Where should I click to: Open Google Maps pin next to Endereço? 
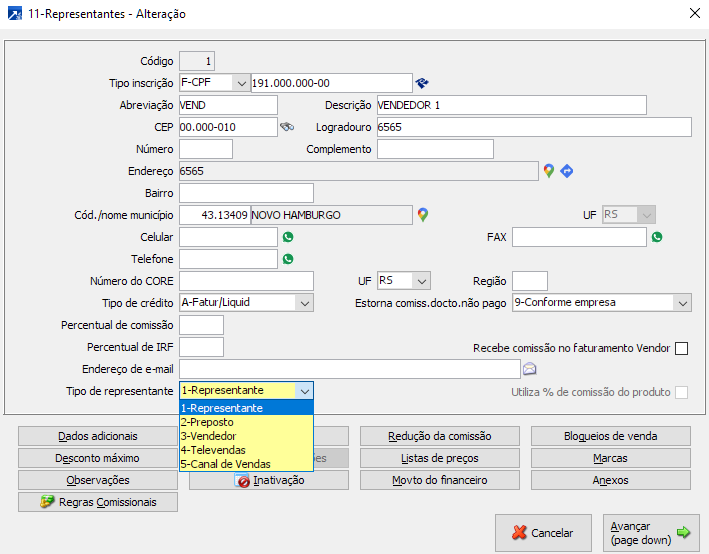(548, 171)
